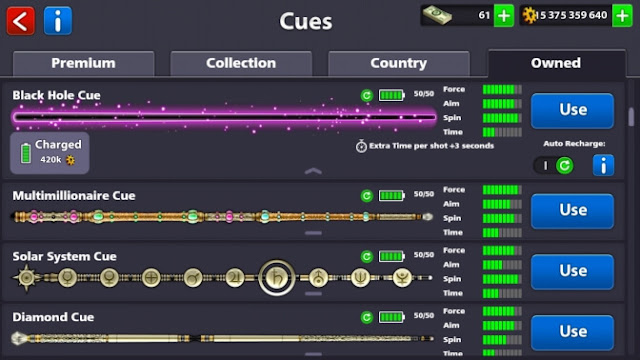
Task: Click Multimillionaire Cue recharge icon
Action: [367, 196]
